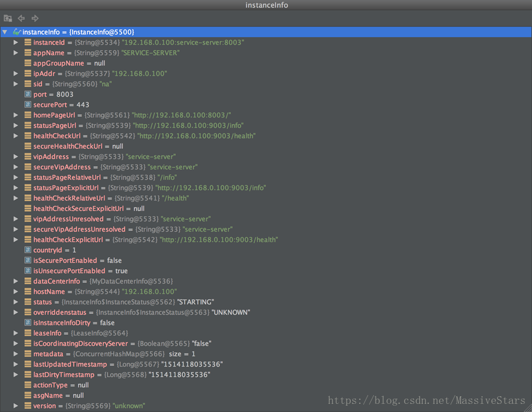Click the field icon beside secureHealthCheckUrl
This screenshot has height=412, width=532.
point(28,146)
